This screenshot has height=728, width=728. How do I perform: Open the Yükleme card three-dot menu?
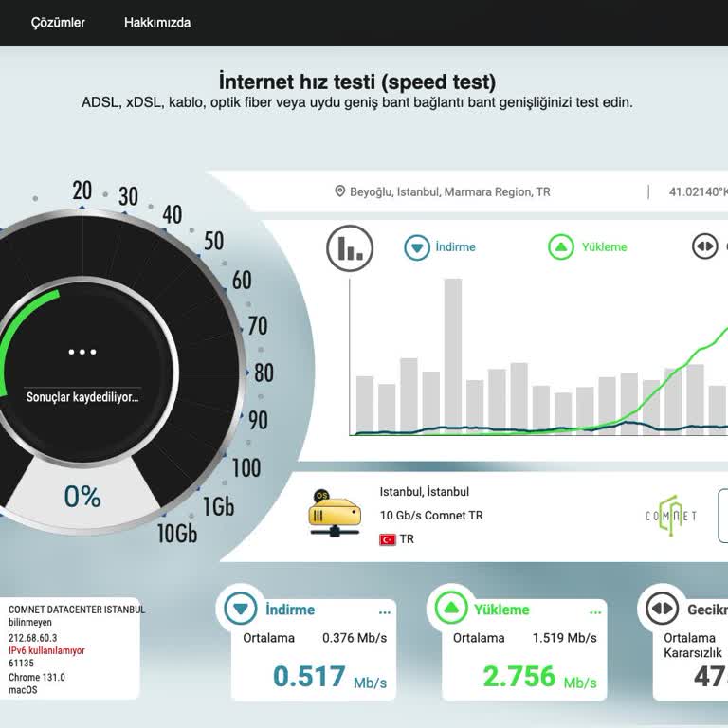click(x=595, y=613)
